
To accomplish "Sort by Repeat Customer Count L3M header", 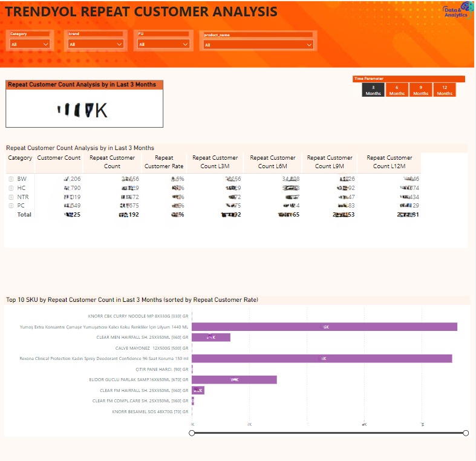I will (215, 162).
